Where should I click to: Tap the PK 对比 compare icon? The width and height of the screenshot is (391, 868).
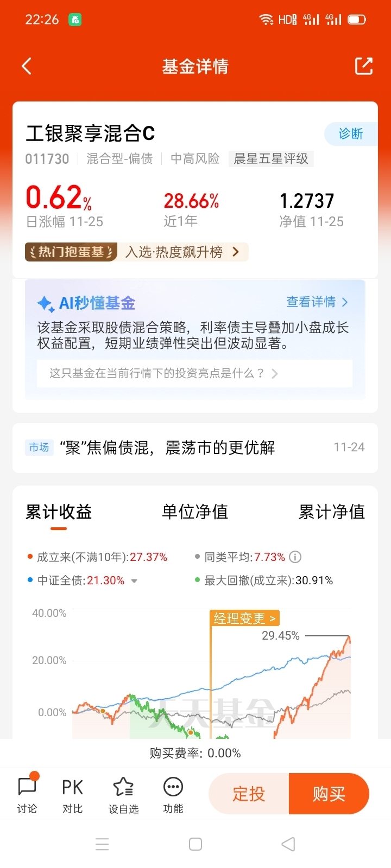72,794
